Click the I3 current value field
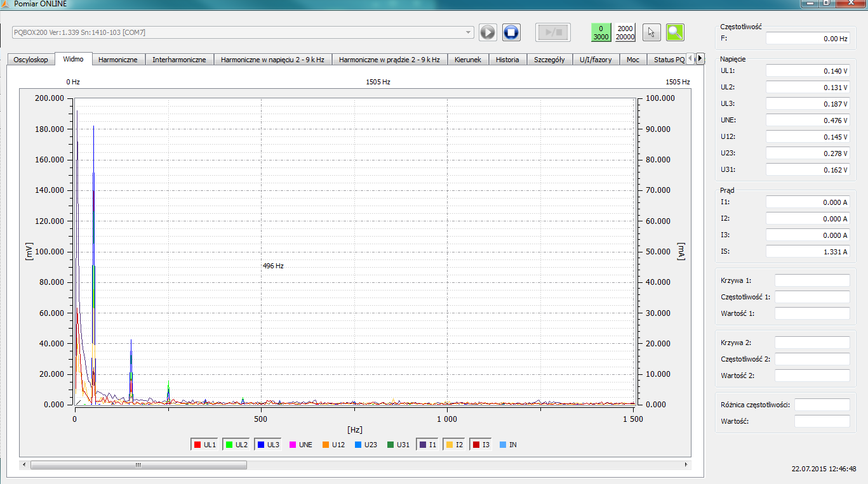 pos(808,235)
